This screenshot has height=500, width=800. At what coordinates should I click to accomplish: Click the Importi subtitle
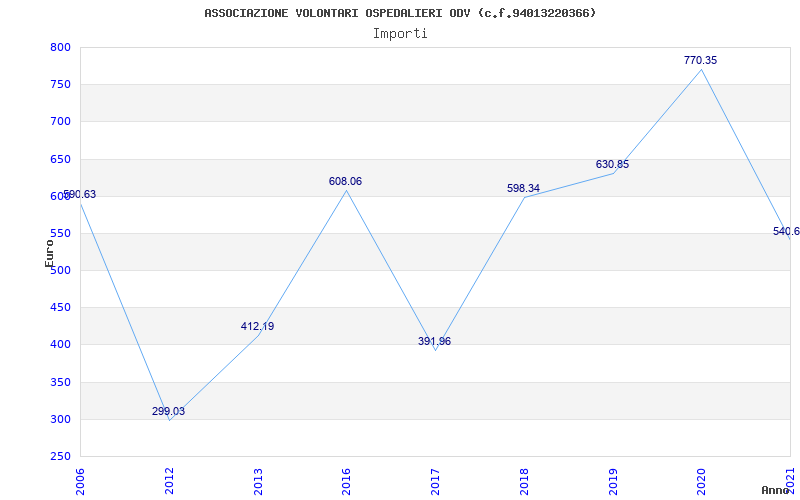pos(400,34)
